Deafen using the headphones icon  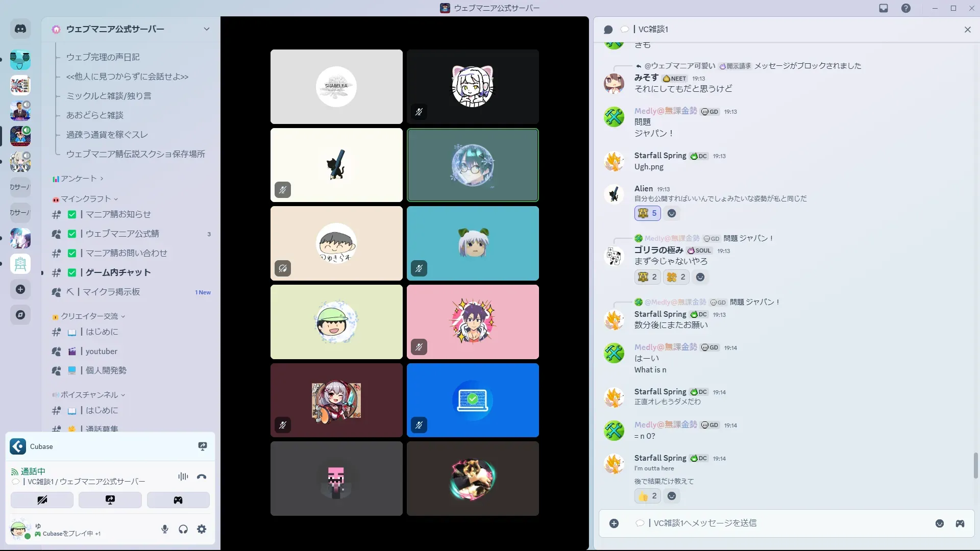pos(183,529)
